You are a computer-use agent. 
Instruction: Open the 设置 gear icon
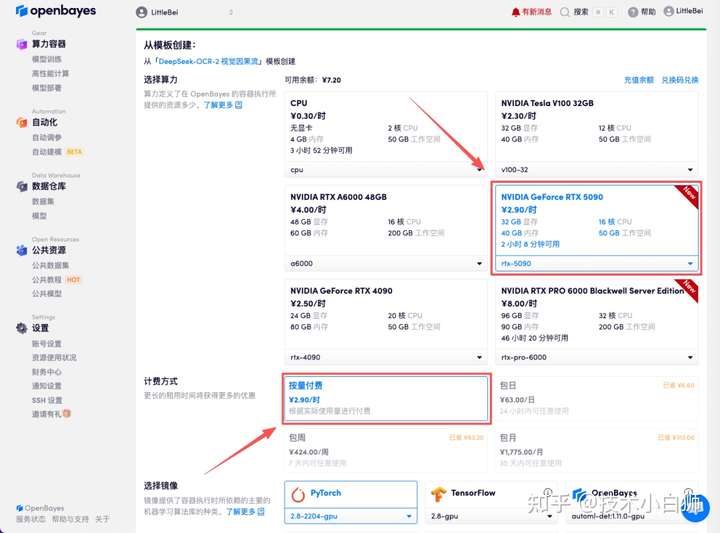coord(22,328)
